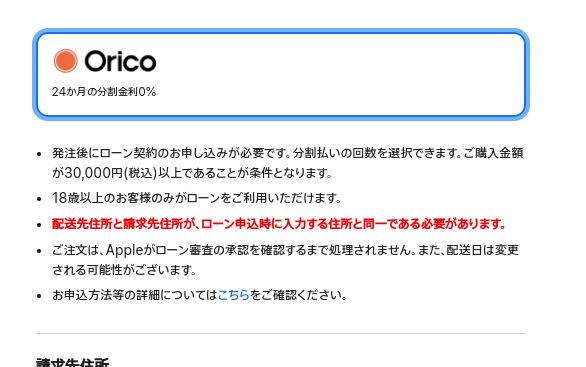Select the Orico payment option card
The height and width of the screenshot is (367, 586).
pyautogui.click(x=281, y=74)
